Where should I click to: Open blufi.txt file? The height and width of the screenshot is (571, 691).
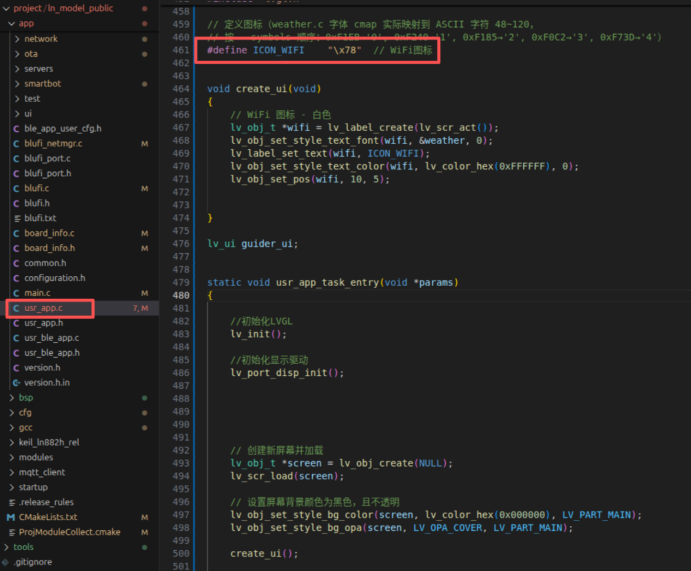pos(40,218)
